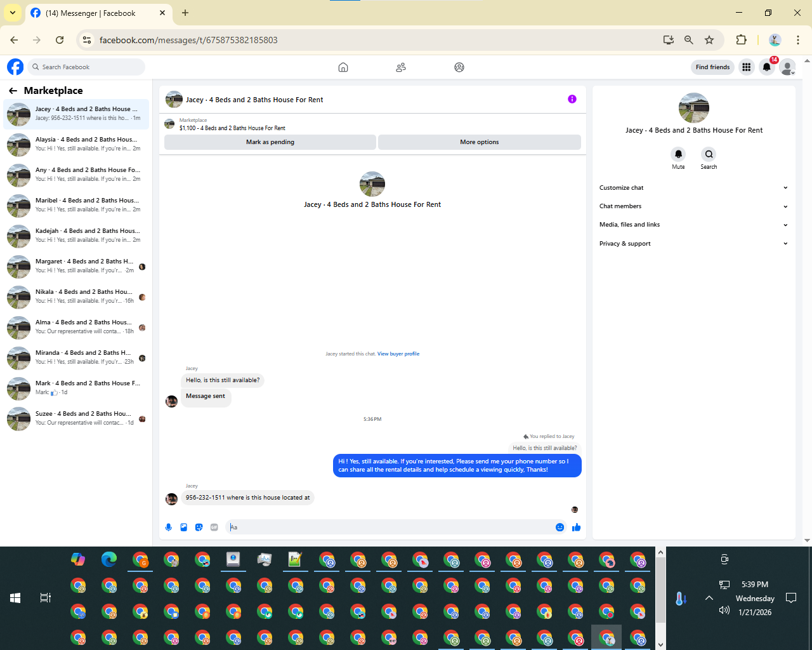
Task: Reload the page
Action: pyautogui.click(x=60, y=40)
